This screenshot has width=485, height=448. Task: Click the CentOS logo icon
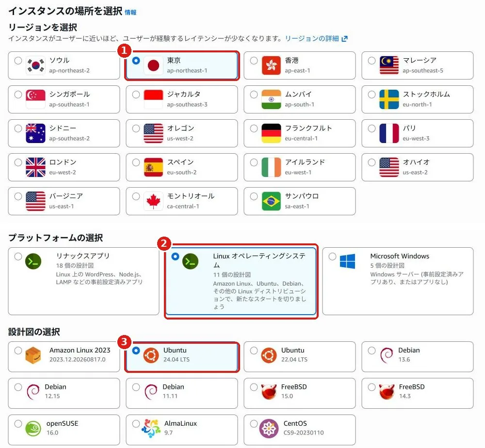pos(269,429)
